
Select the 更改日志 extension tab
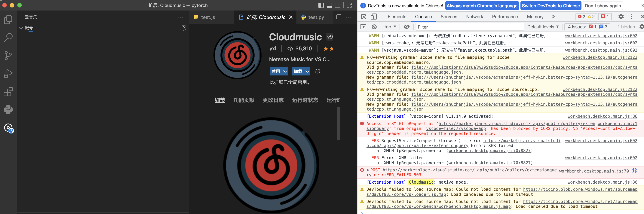tap(273, 100)
